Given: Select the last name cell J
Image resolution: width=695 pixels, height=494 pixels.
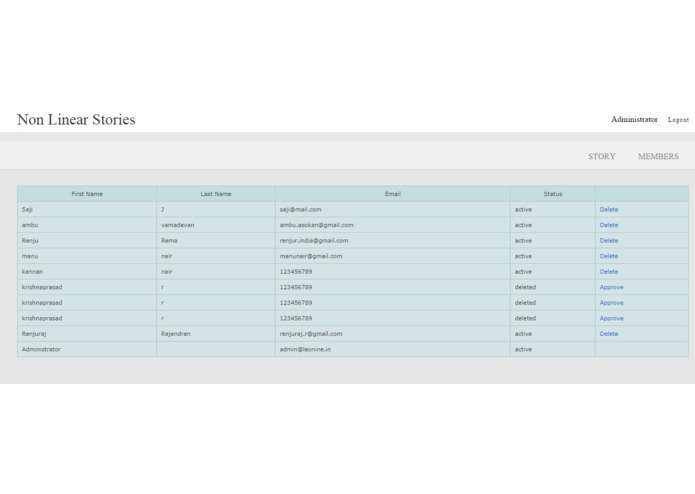Looking at the screenshot, I should (216, 210).
